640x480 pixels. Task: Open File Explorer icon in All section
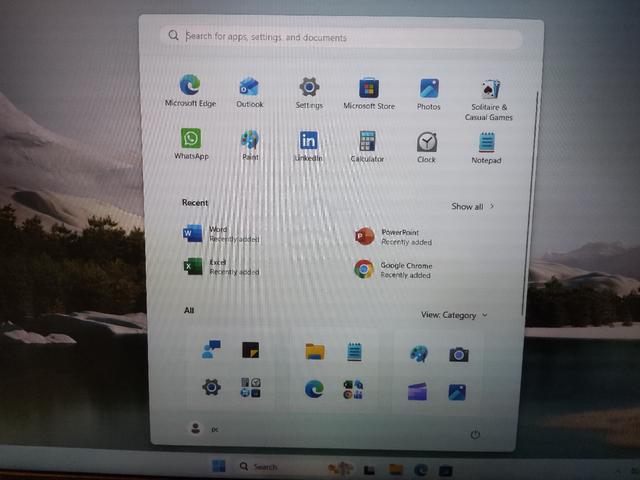point(315,351)
